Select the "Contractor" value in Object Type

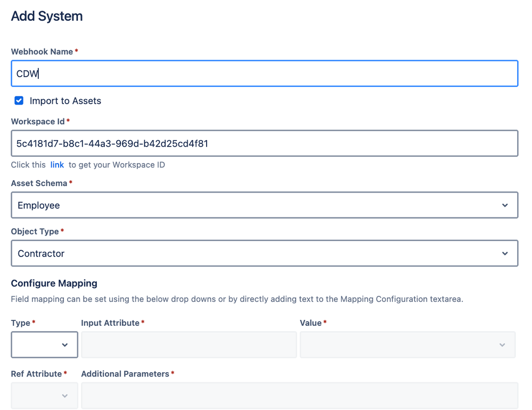click(41, 254)
